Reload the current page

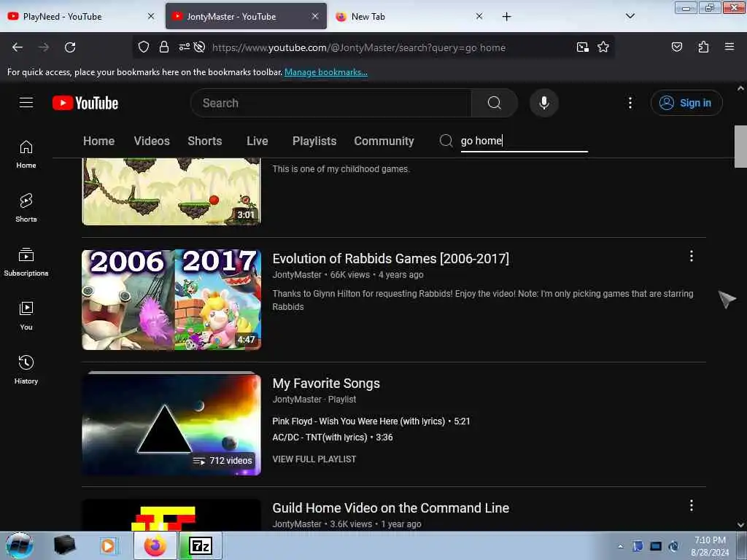click(x=70, y=47)
